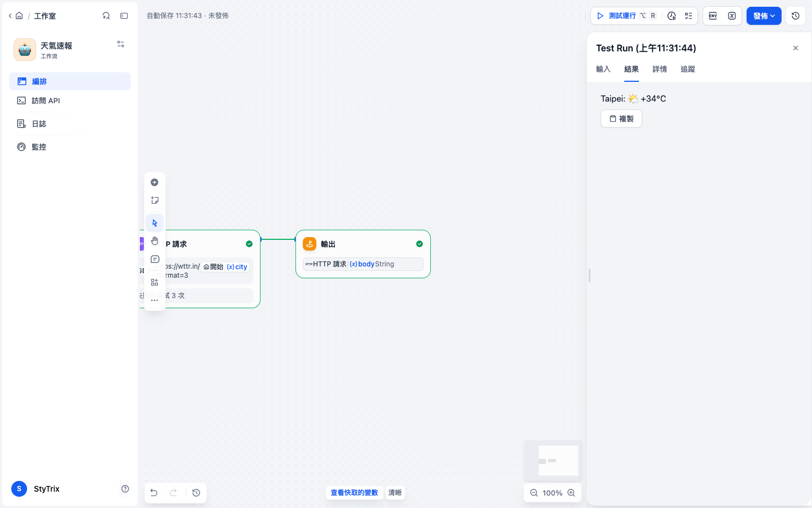Open the 監控 sidebar item
The height and width of the screenshot is (508, 812).
point(70,147)
